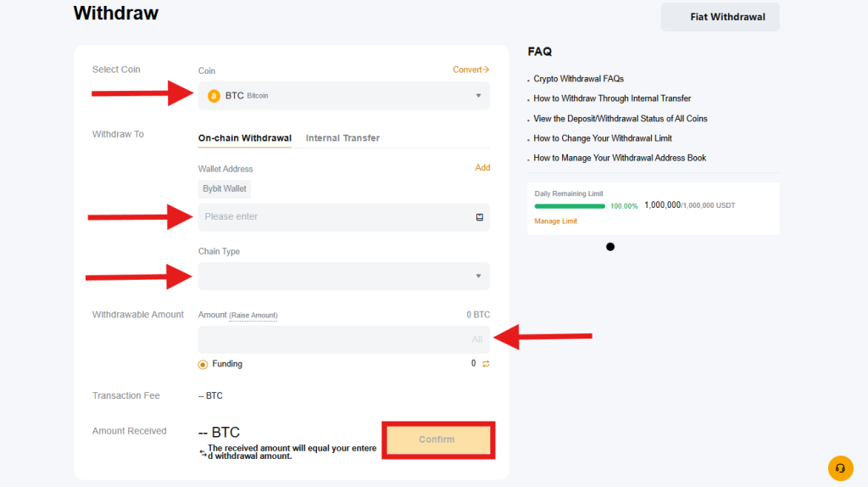
Task: Expand the Chain Type dropdown
Action: coord(344,276)
